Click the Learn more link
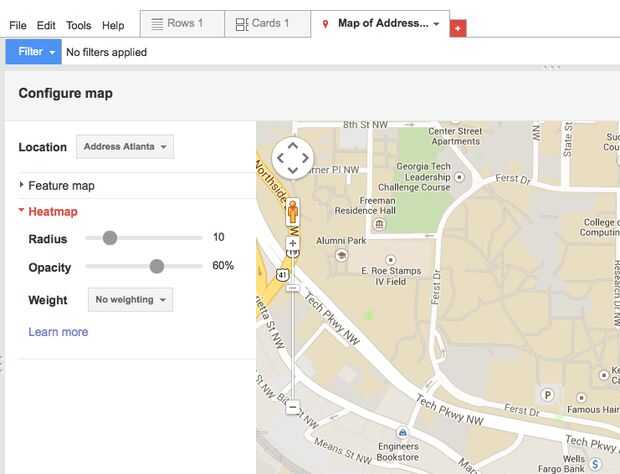Image resolution: width=620 pixels, height=474 pixels. click(58, 332)
